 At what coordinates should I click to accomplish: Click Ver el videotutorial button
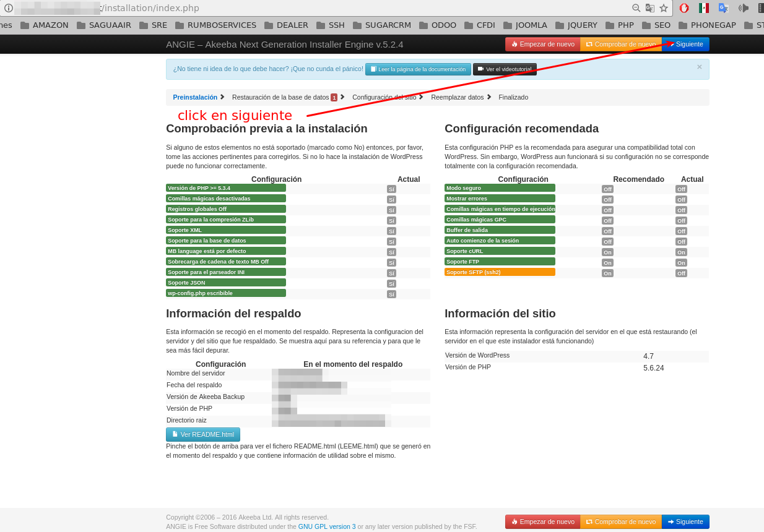click(x=505, y=69)
